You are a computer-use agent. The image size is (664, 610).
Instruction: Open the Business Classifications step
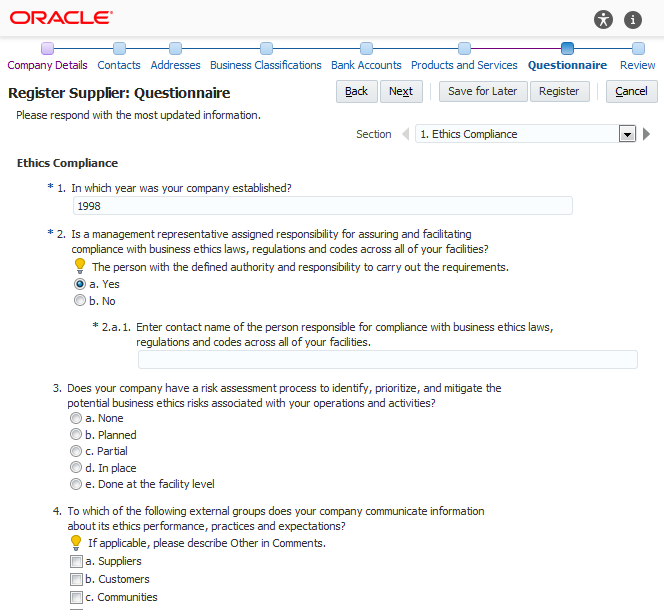(x=265, y=65)
